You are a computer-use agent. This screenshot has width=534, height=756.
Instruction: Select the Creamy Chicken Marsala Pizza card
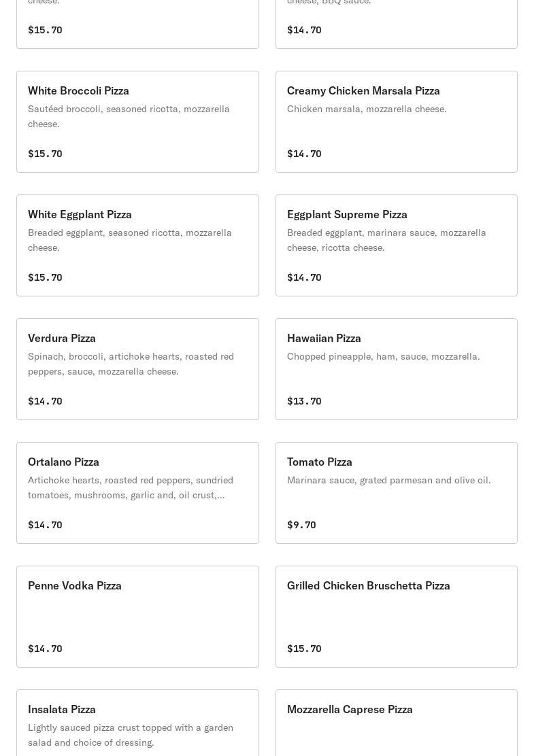point(396,122)
